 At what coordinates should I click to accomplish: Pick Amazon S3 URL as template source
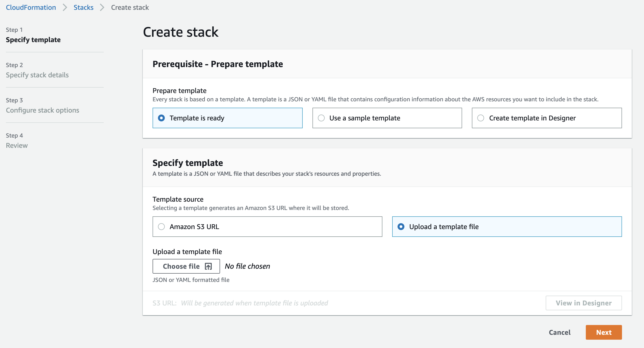pos(162,227)
